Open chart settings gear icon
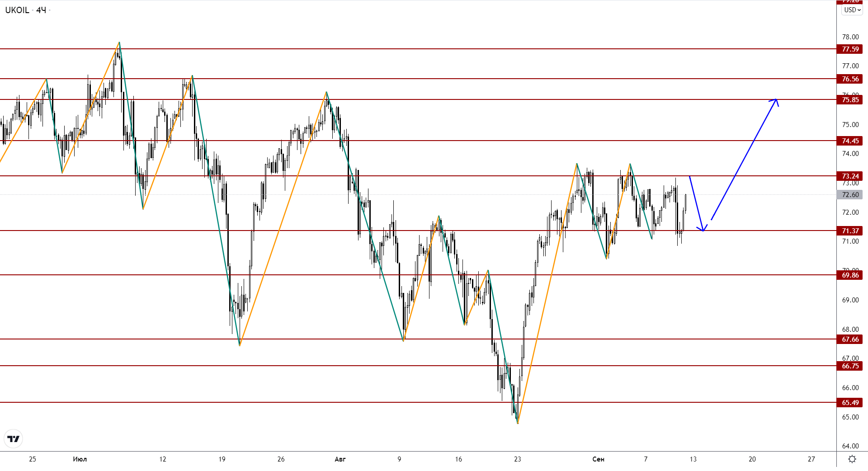 click(x=852, y=459)
